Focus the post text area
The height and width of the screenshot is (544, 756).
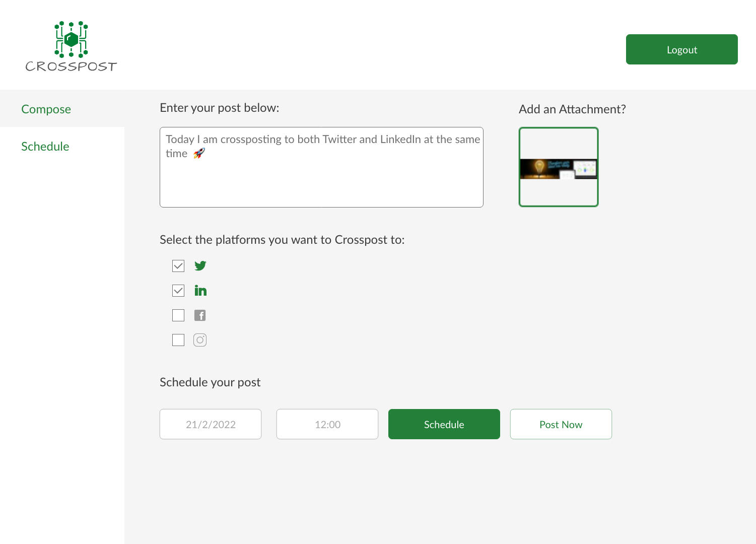pos(321,181)
